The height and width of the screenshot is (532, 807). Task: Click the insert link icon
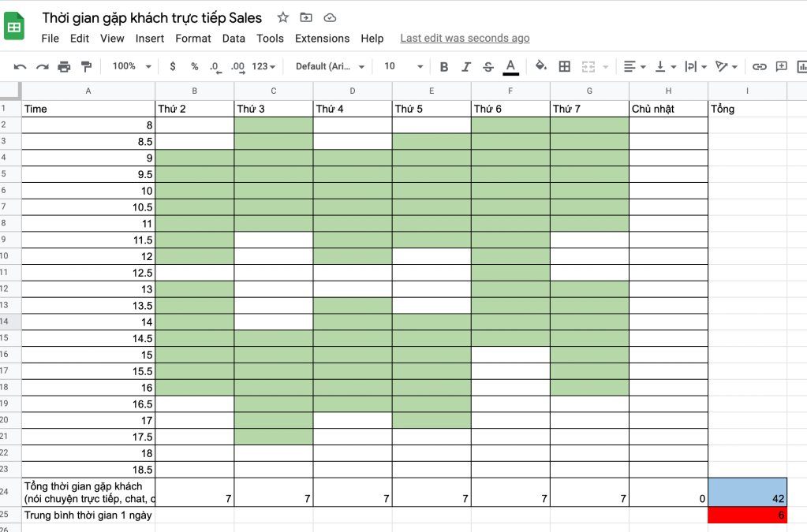coord(759,66)
